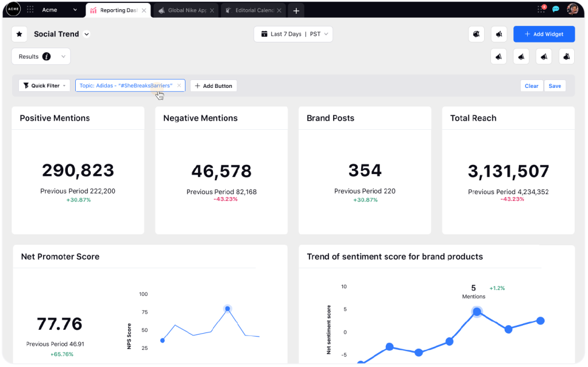Click the highlighted peak point on NPS chart

(227, 308)
